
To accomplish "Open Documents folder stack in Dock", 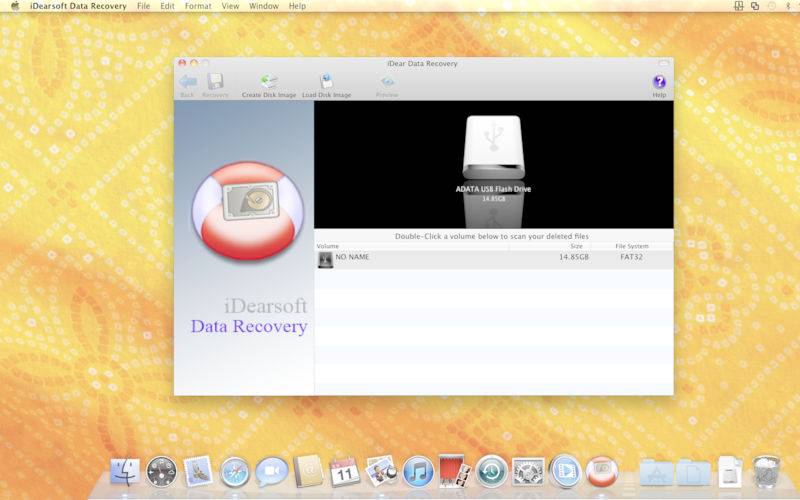I will (693, 472).
